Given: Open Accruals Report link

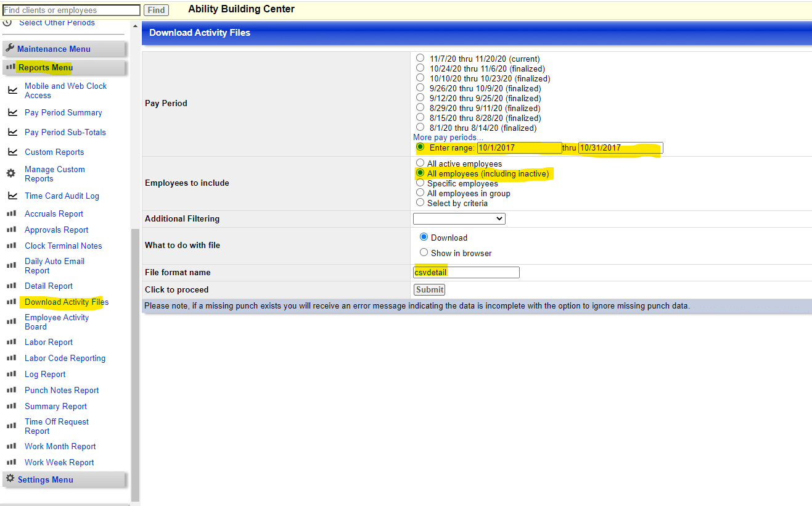Looking at the screenshot, I should click(x=54, y=214).
